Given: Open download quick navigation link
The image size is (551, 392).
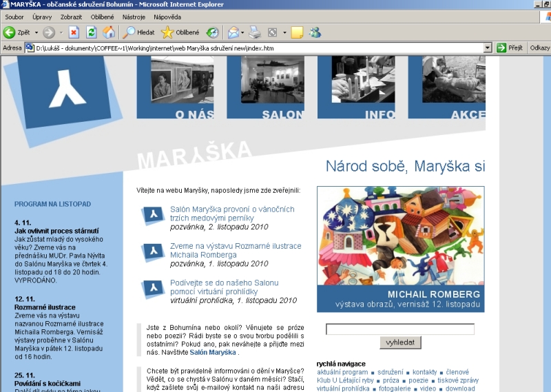Looking at the screenshot, I should (460, 389).
